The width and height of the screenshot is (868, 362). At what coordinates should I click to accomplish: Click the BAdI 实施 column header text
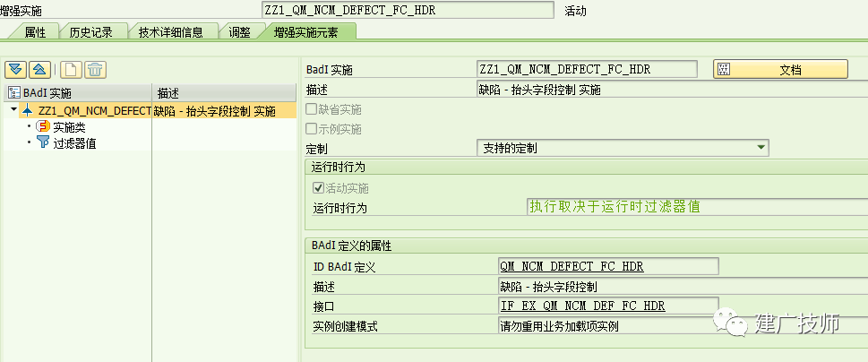[47, 92]
